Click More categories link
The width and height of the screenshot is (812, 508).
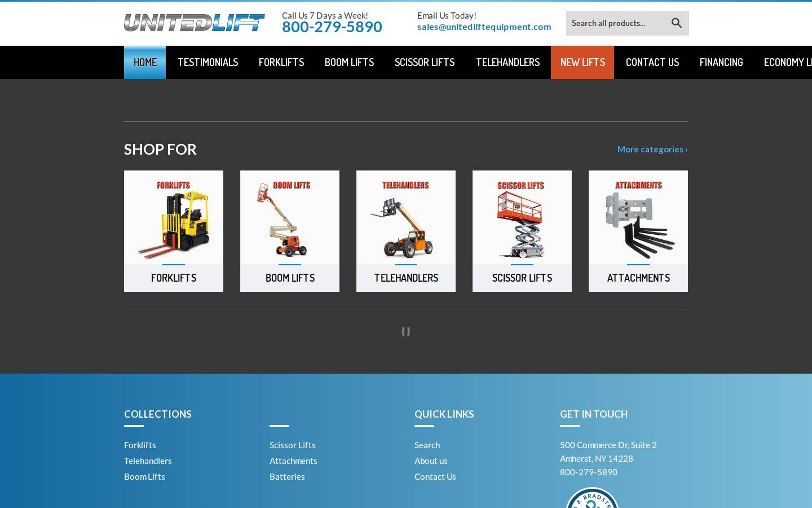[x=652, y=149]
